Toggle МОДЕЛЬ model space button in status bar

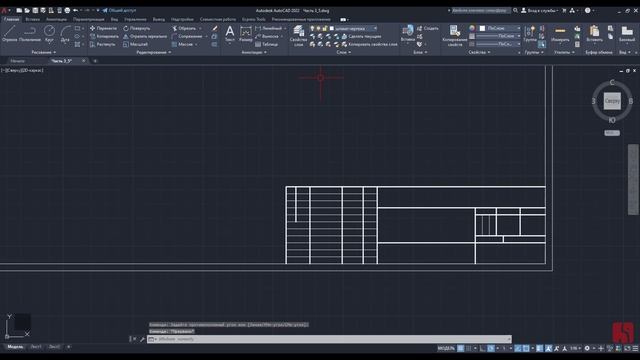point(446,348)
